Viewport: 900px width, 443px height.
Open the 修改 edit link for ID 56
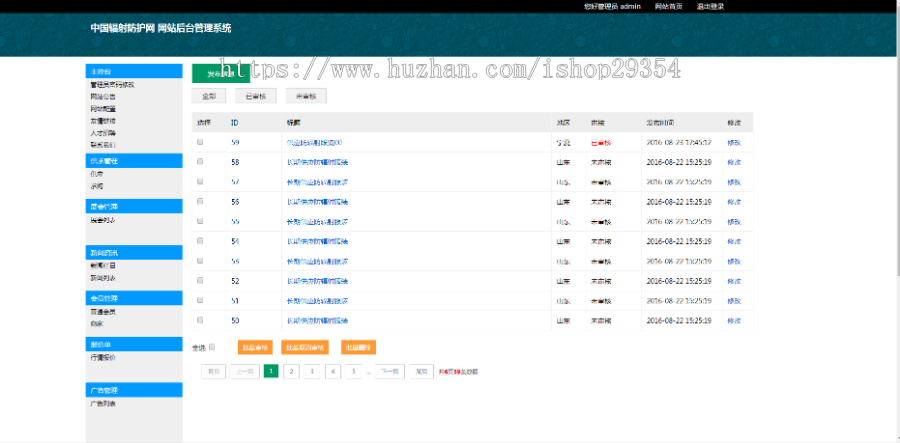click(x=734, y=202)
